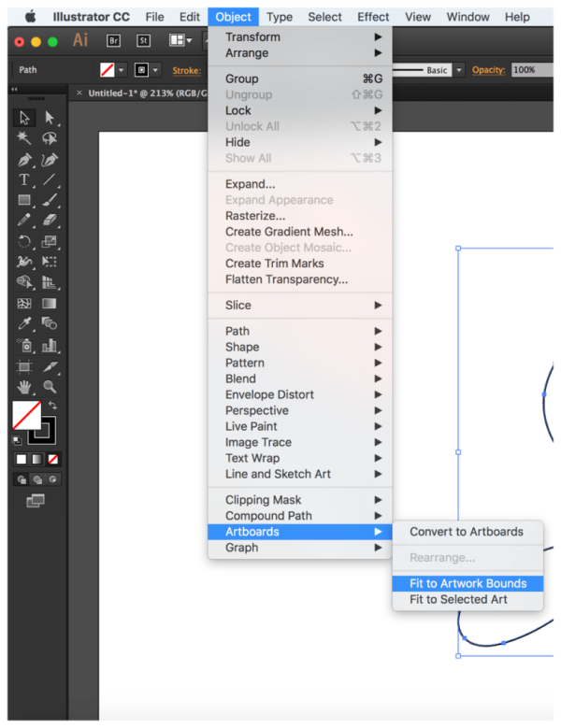561x728 pixels.
Task: Select the Eyedropper tool
Action: (24, 323)
